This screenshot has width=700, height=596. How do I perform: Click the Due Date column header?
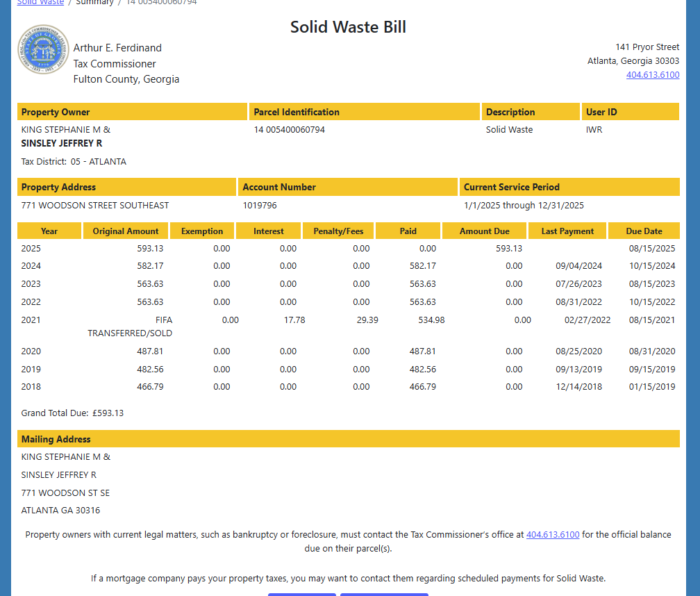644,231
